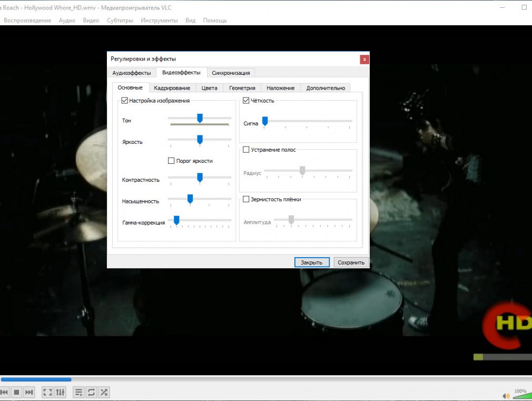This screenshot has height=401, width=532.
Task: Show the playlist icon
Action: point(78,392)
